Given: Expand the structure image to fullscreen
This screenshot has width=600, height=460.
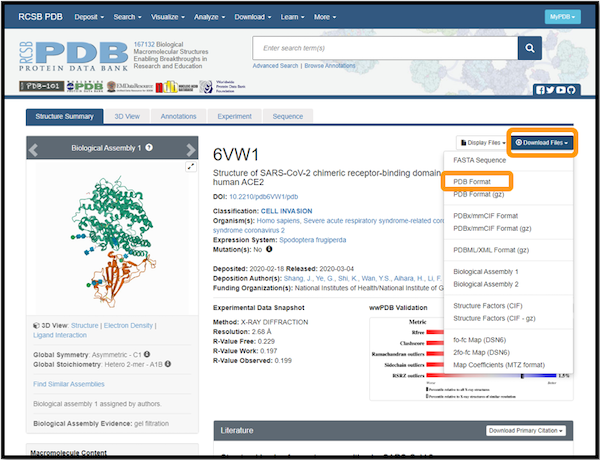Looking at the screenshot, I should click(191, 166).
